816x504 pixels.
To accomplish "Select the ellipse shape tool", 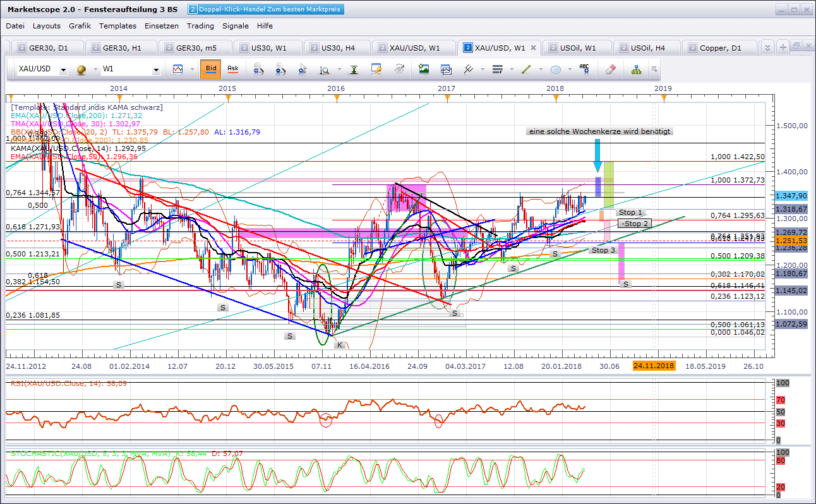I will coord(556,69).
